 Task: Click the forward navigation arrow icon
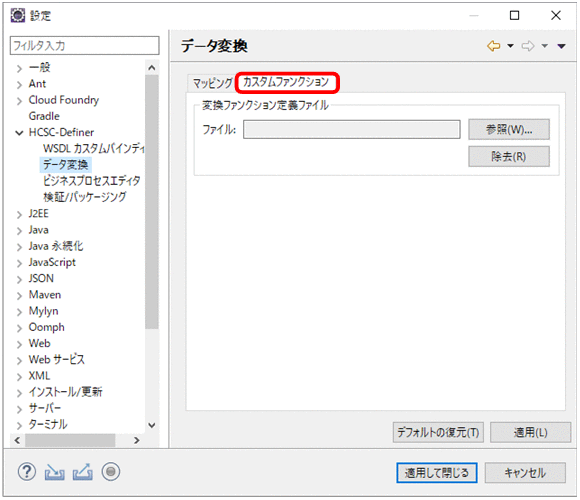tap(528, 46)
